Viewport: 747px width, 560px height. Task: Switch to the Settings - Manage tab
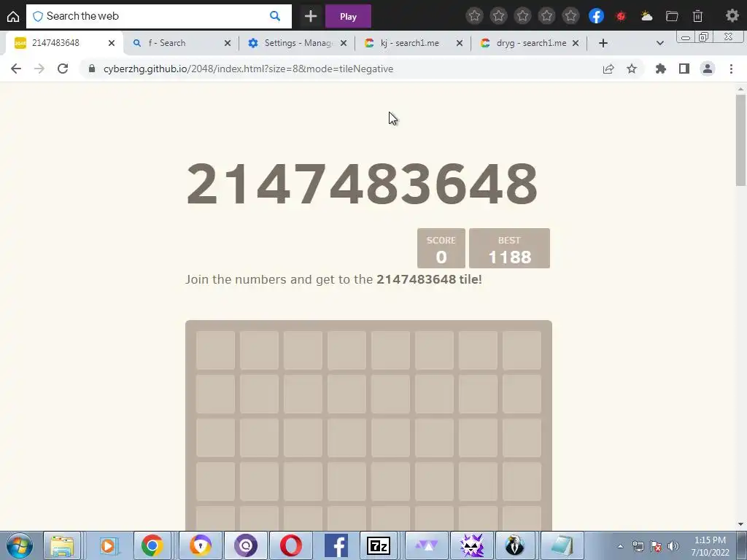pos(298,43)
